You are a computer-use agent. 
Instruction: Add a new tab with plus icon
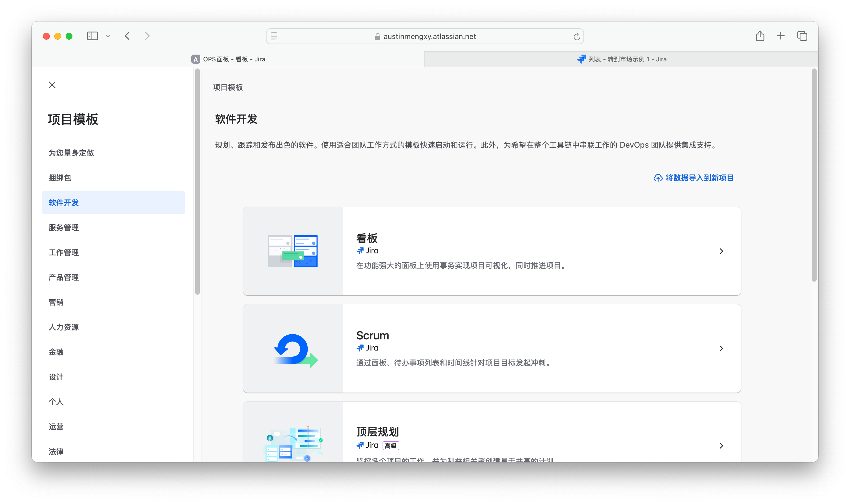coord(781,36)
